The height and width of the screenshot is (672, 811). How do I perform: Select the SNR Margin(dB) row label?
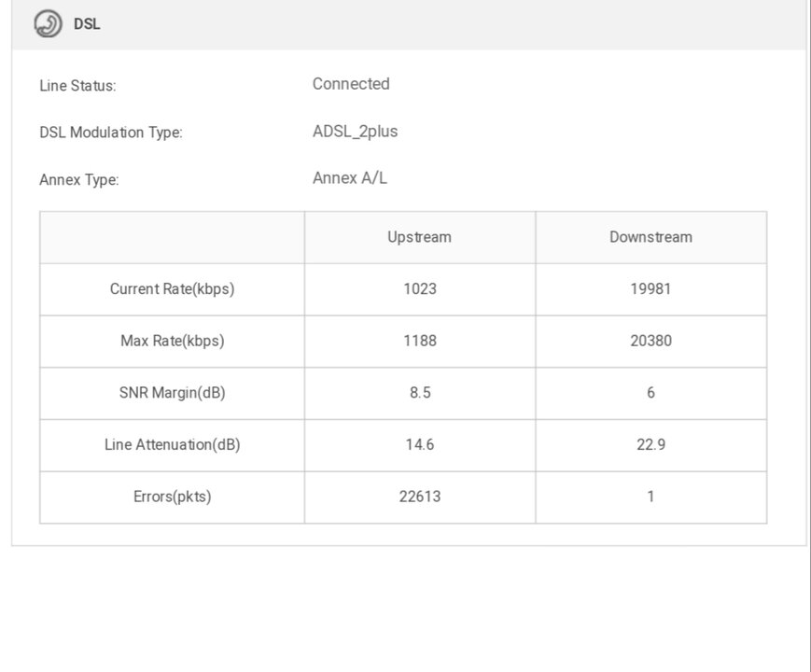(x=173, y=393)
